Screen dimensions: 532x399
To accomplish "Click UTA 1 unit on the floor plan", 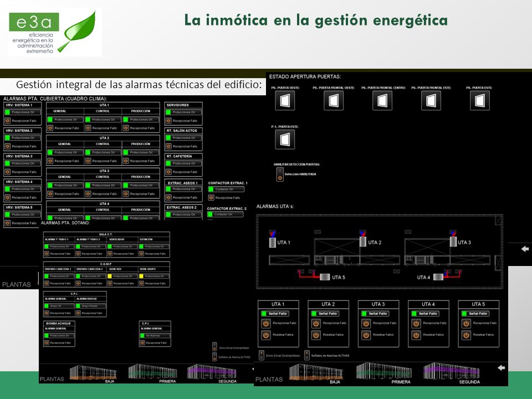I will click(x=273, y=242).
